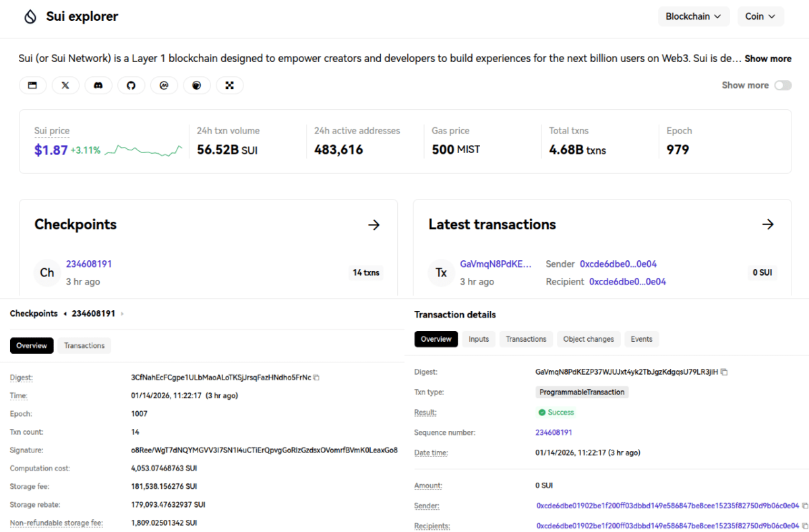Image resolution: width=809 pixels, height=532 pixels.
Task: Open Sui's official website icon
Action: tap(32, 85)
